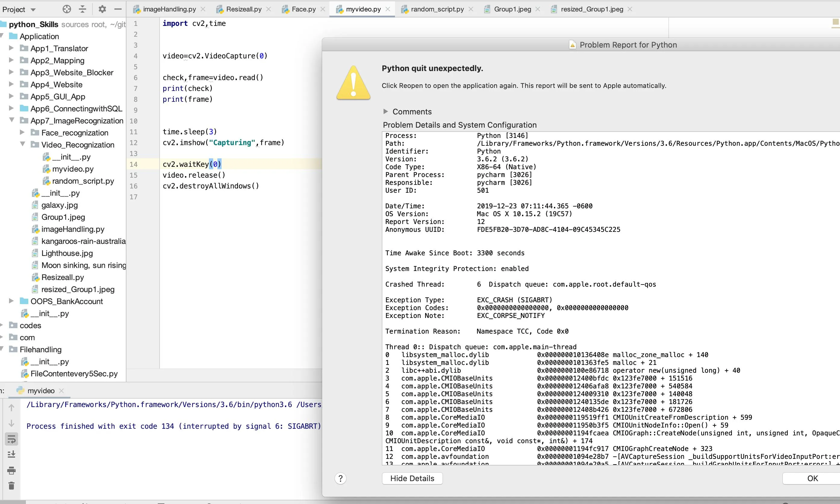
Task: Select resized_Group1.jpeg in project tree
Action: (x=78, y=289)
